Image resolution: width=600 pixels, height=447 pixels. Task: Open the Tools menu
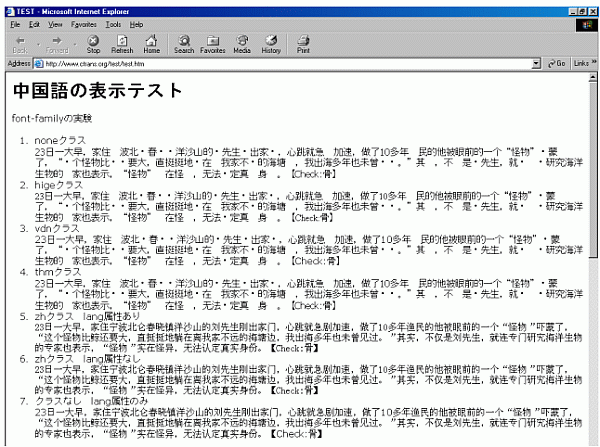pyautogui.click(x=113, y=24)
